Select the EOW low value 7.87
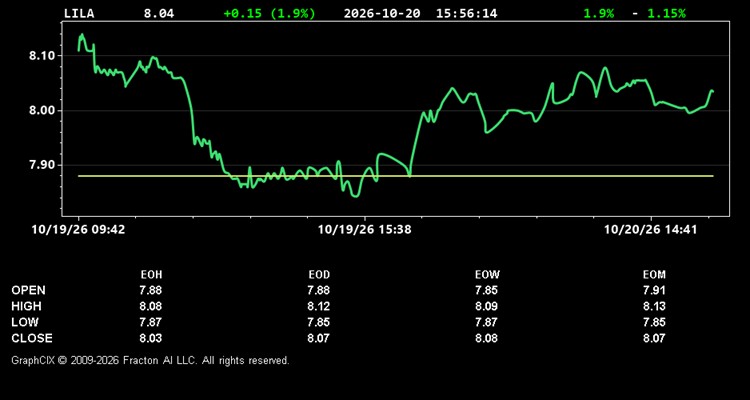750x400 pixels. point(486,322)
